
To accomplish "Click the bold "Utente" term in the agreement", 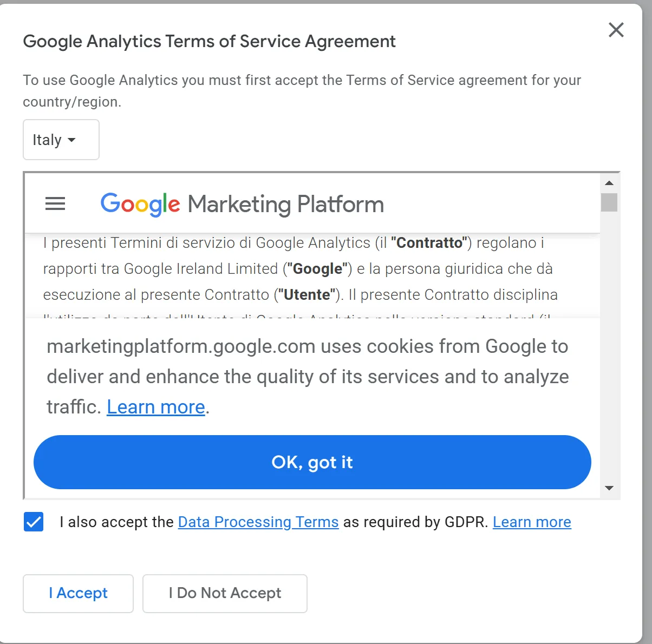I will pos(307,294).
